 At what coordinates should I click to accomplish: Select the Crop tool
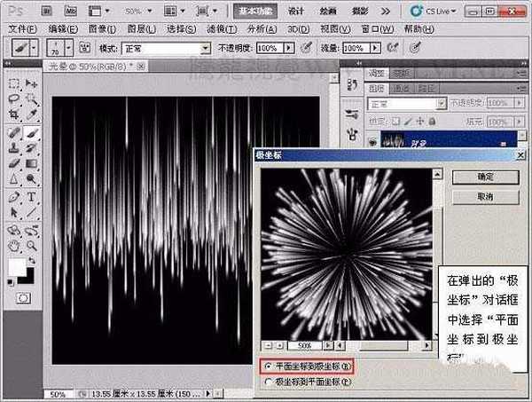tap(14, 114)
